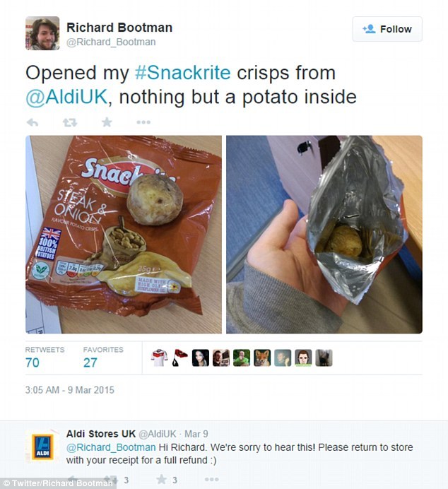The height and width of the screenshot is (489, 448).
Task: Open the green shirt avatar profile
Action: click(242, 358)
